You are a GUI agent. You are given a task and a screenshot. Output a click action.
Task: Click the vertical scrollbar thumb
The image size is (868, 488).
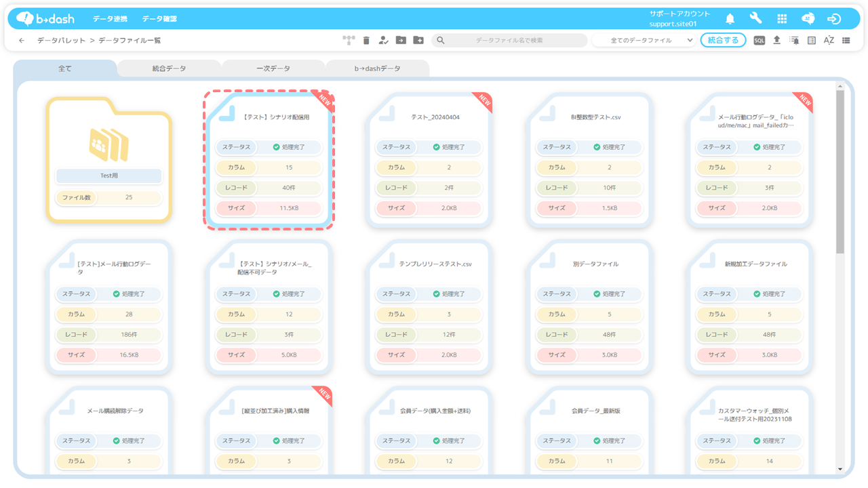point(840,171)
